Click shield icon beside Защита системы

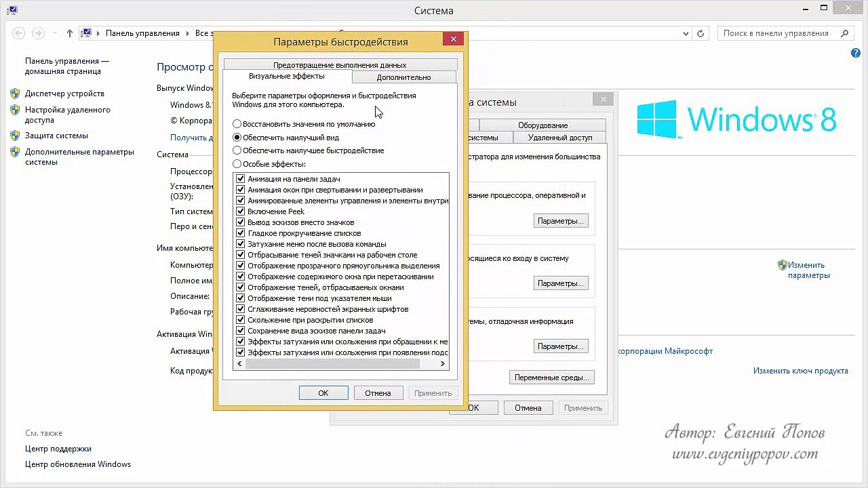point(15,136)
